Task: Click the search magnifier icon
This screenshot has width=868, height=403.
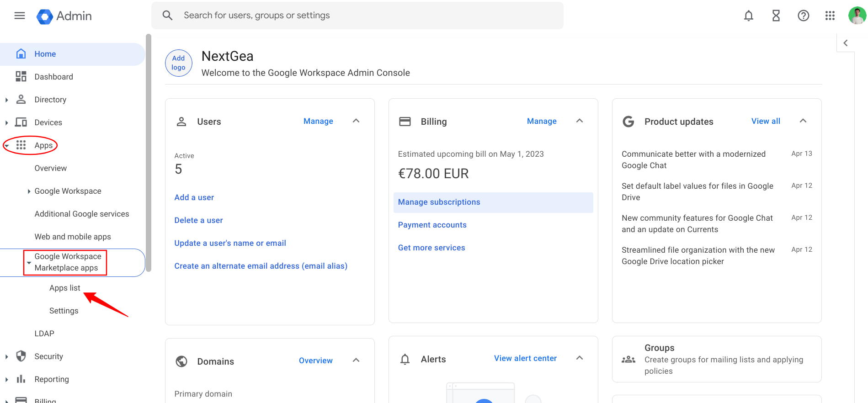Action: click(168, 16)
